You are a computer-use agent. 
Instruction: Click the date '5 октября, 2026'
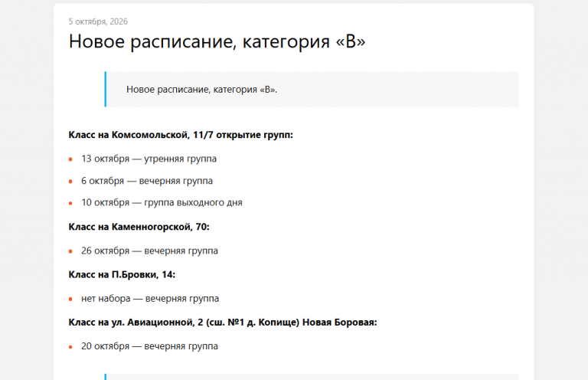[98, 21]
